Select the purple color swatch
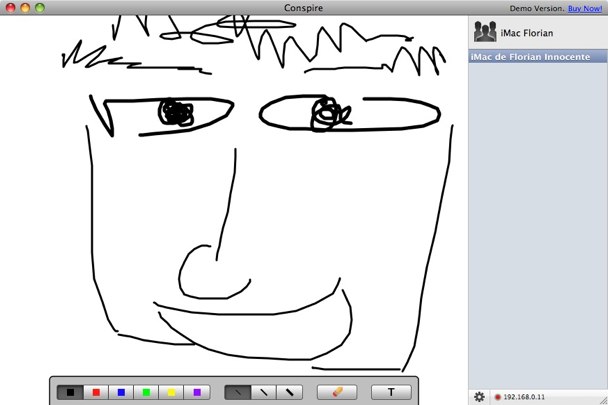 click(x=197, y=393)
